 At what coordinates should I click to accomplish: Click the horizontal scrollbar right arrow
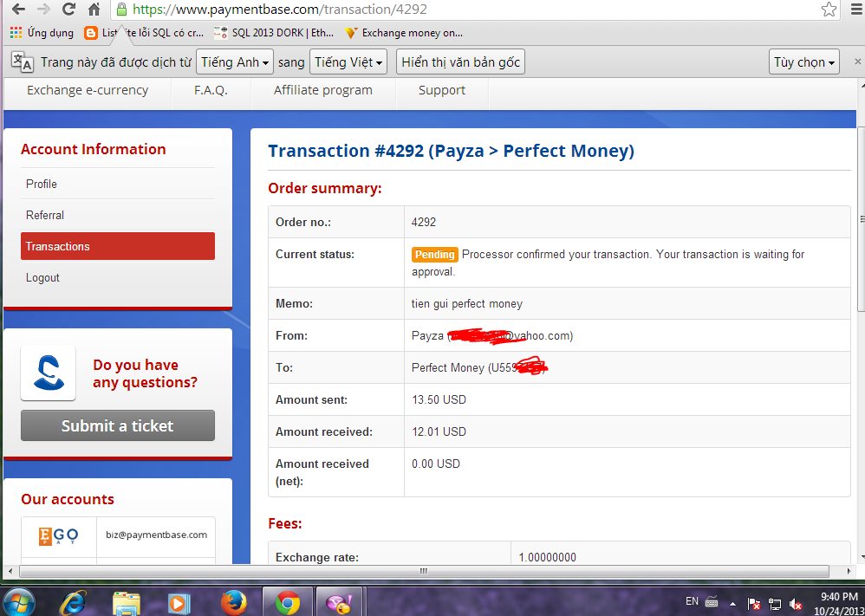[849, 571]
